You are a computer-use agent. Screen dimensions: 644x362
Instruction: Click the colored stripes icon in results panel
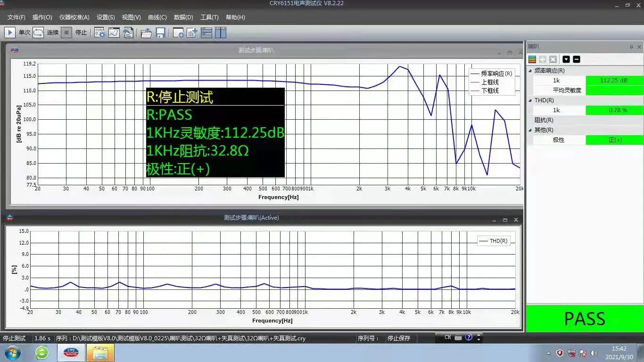coord(532,59)
